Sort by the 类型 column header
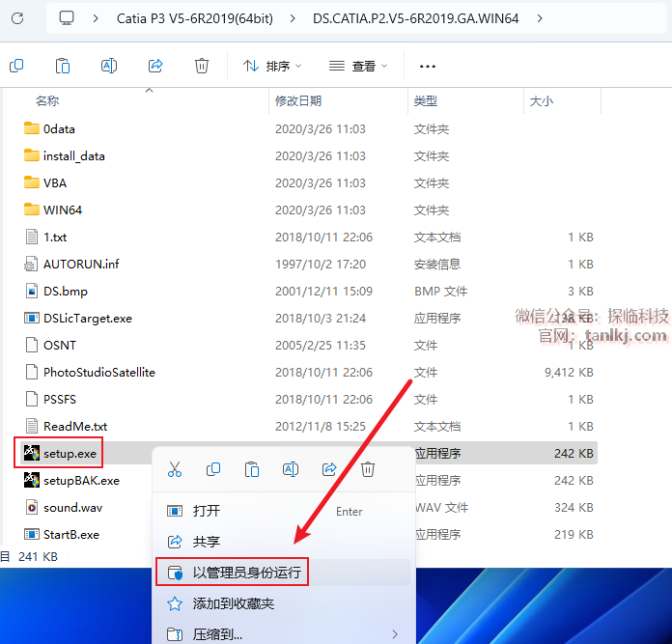Screen dimensions: 672x644 click(x=426, y=101)
